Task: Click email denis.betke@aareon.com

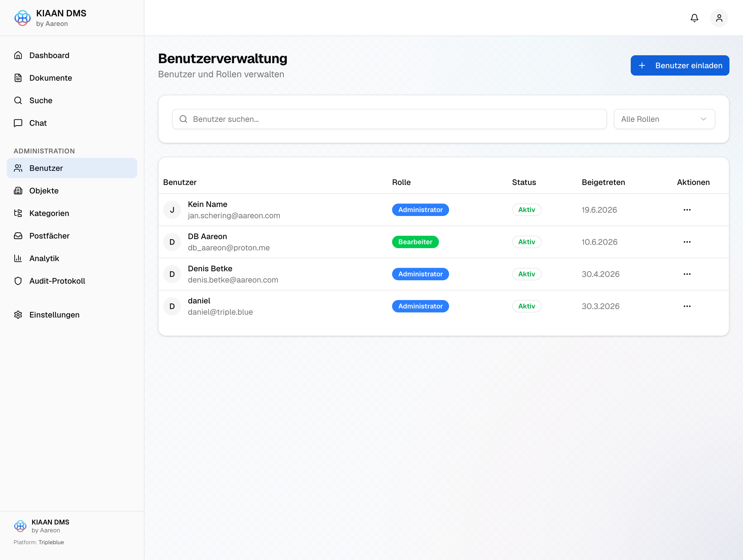Action: [233, 280]
